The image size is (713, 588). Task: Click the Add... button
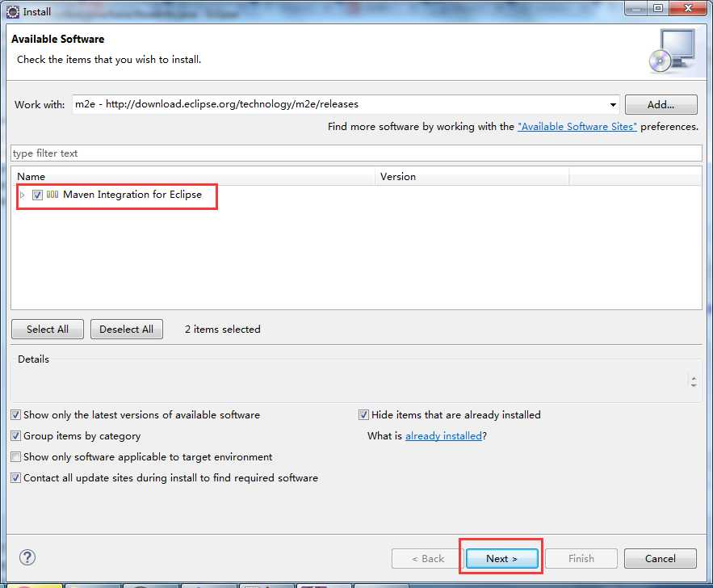tap(661, 104)
